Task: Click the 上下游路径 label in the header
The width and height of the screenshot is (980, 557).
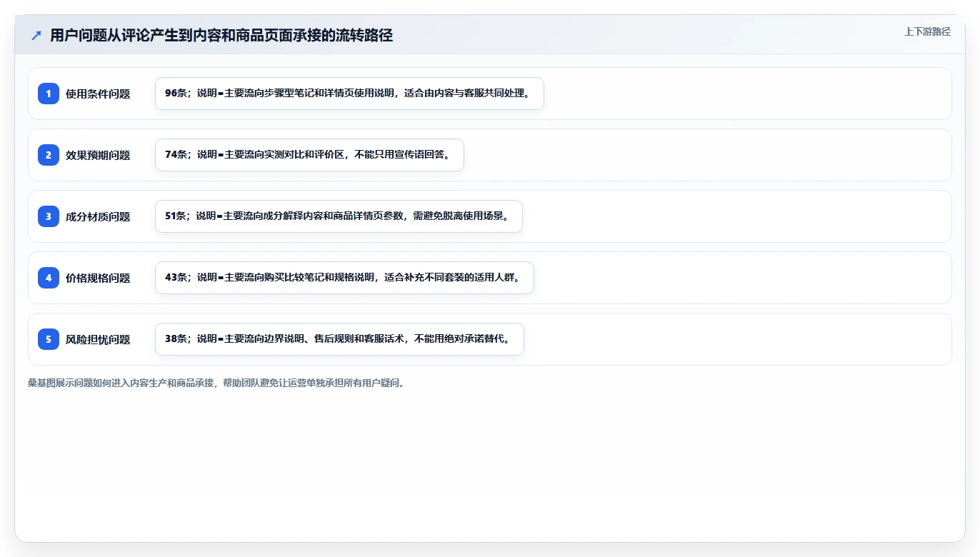Action: (x=927, y=31)
